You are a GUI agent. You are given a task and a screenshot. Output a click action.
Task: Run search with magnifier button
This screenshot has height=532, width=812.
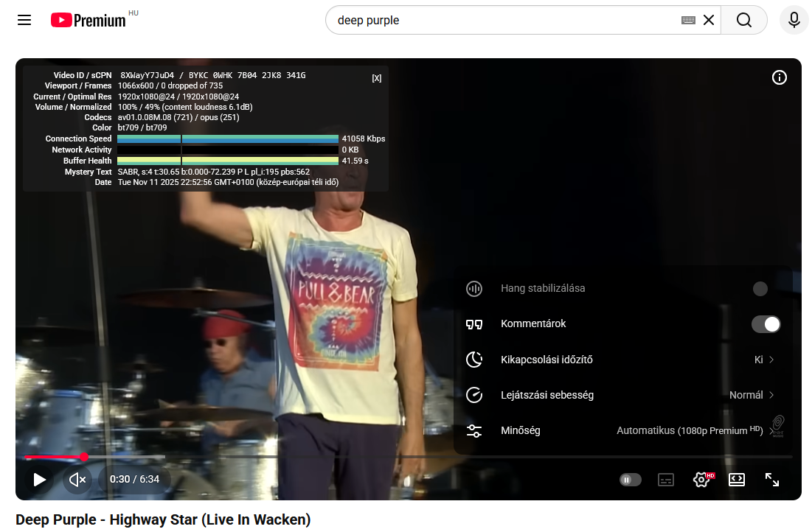[x=744, y=20]
